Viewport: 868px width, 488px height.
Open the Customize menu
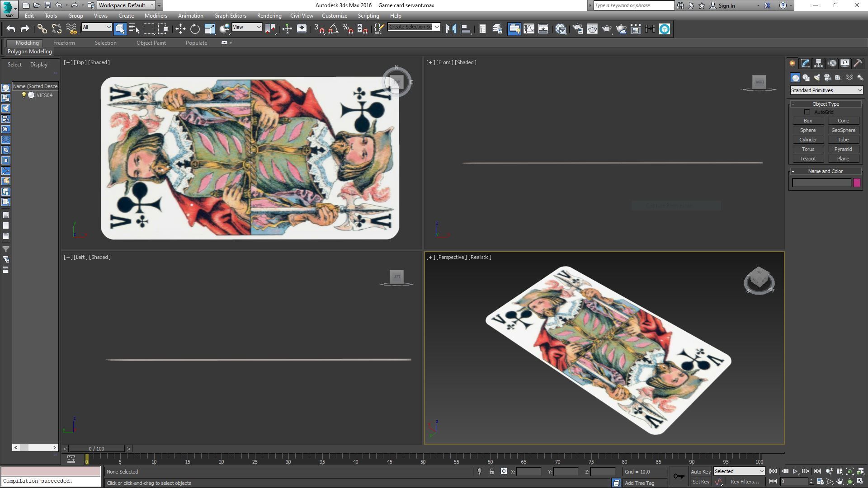(x=335, y=15)
